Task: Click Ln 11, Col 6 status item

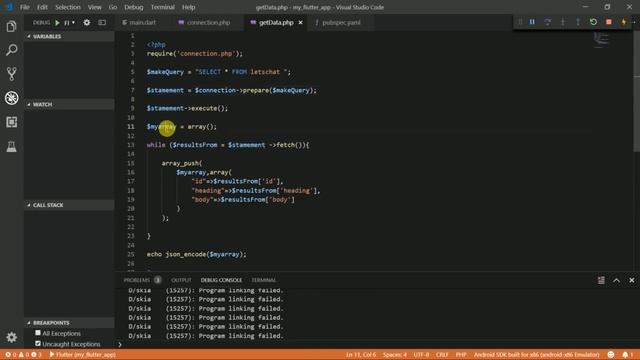Action: click(361, 354)
